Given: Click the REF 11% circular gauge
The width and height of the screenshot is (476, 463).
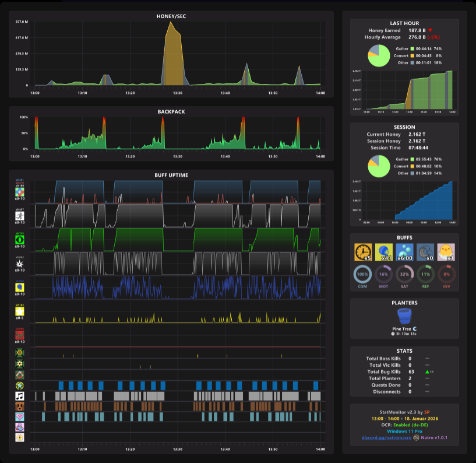Looking at the screenshot, I should [425, 274].
